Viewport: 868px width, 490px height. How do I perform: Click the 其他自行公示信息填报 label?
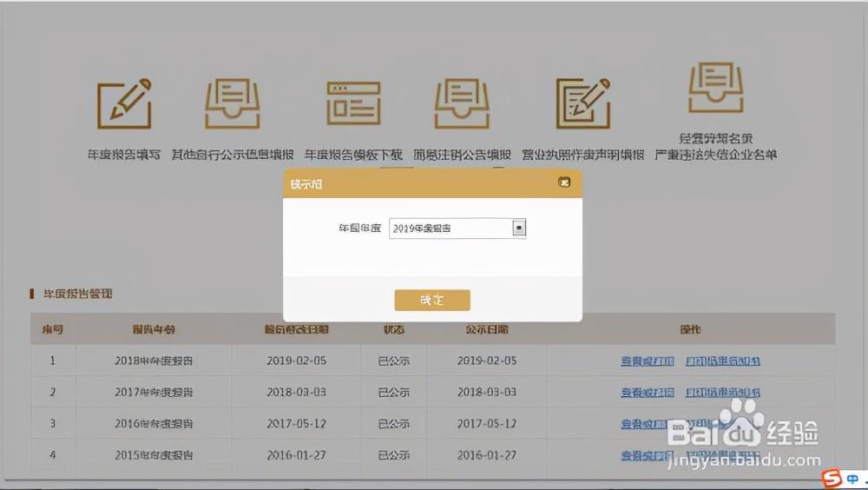coord(233,155)
